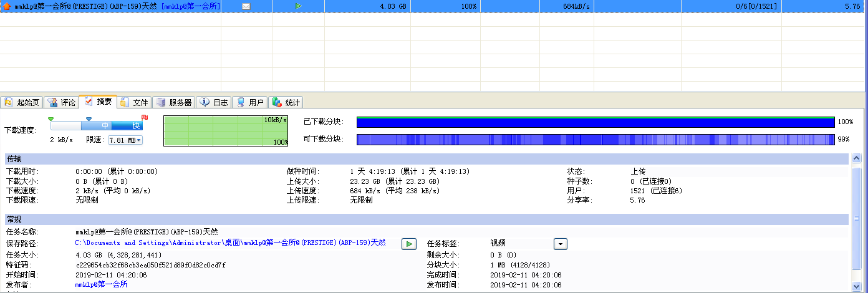Open the 起始页 tab

pos(22,102)
